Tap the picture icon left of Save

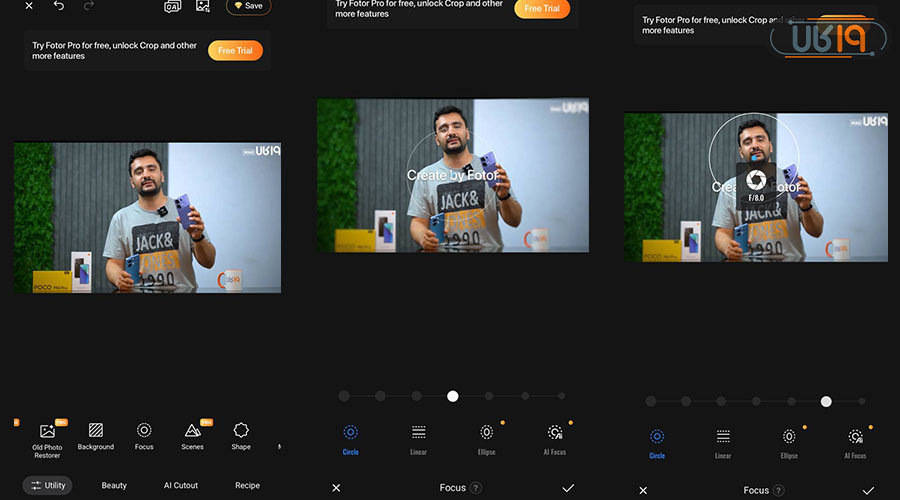tap(203, 6)
